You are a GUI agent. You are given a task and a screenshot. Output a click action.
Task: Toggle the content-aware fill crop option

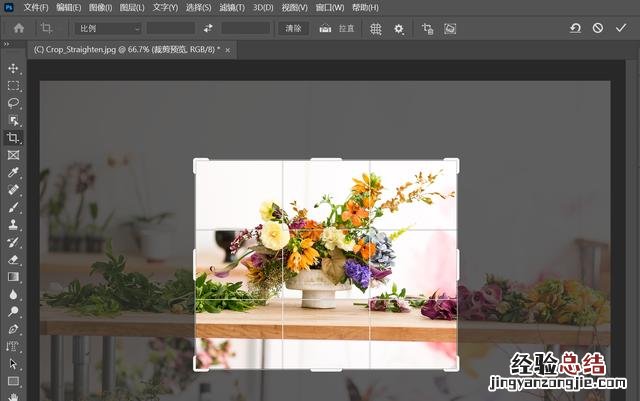[x=450, y=29]
